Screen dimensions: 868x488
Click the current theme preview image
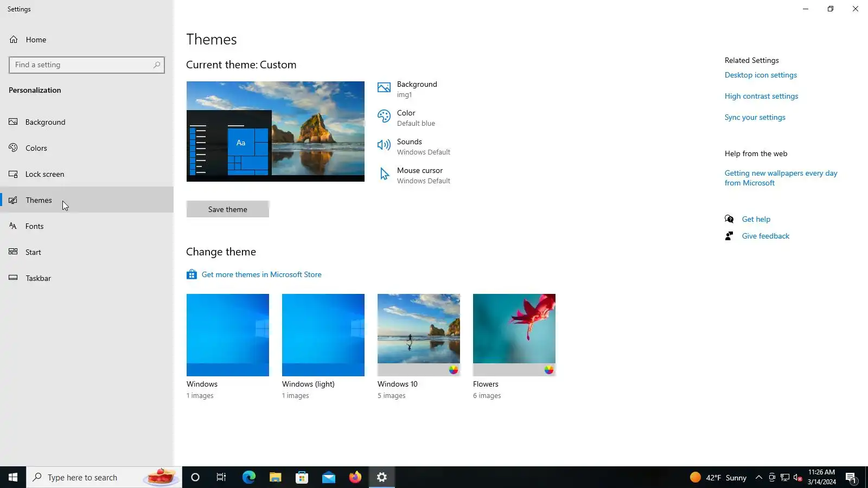(x=276, y=131)
